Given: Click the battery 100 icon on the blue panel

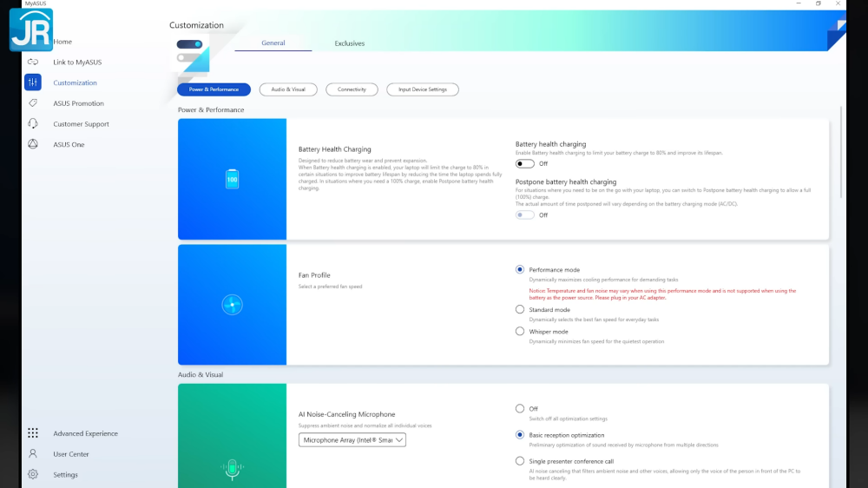Looking at the screenshot, I should tap(232, 179).
